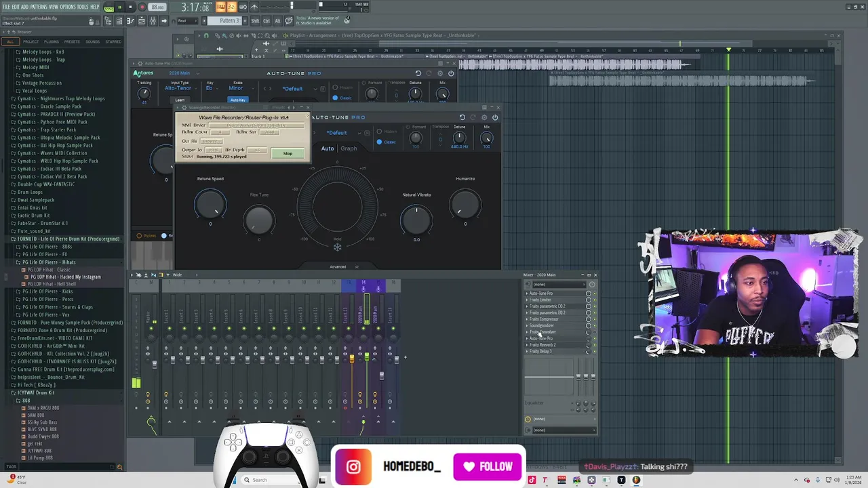Viewport: 868px width, 488px height.
Task: Adjust the Tracking knob in Auto-Tune
Action: coord(144,93)
